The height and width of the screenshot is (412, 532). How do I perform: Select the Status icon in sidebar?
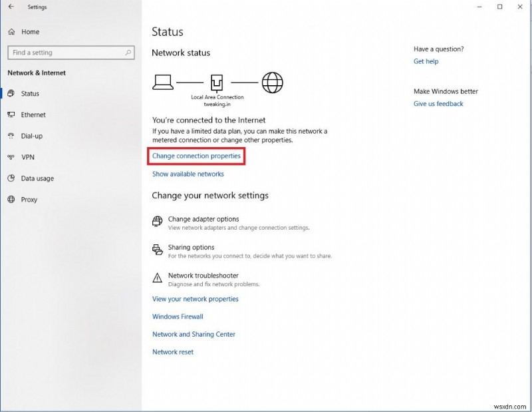pyautogui.click(x=11, y=93)
